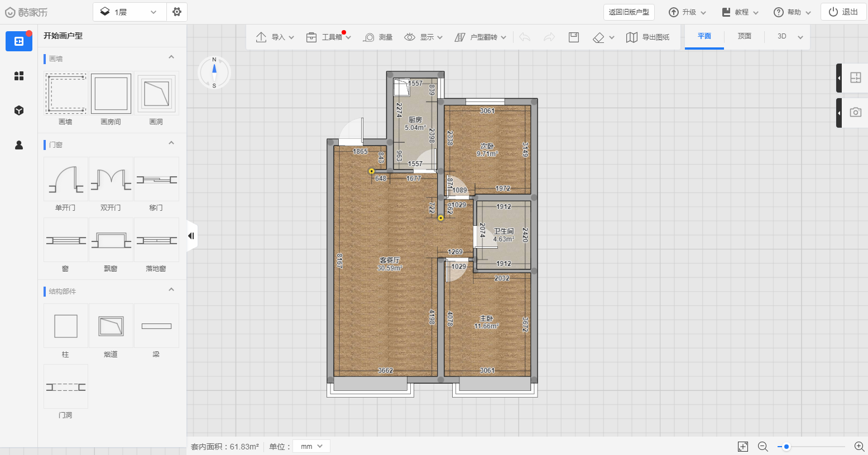Collapse the left panel with arrow handle

click(x=191, y=236)
